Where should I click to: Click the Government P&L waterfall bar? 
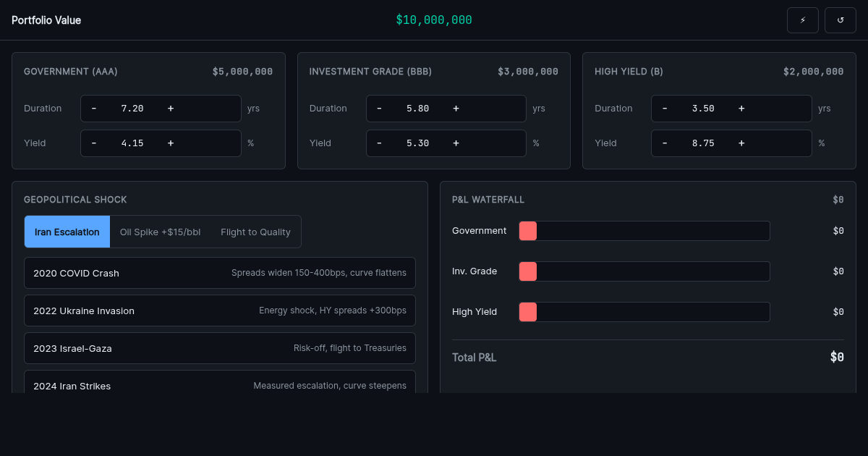point(644,231)
